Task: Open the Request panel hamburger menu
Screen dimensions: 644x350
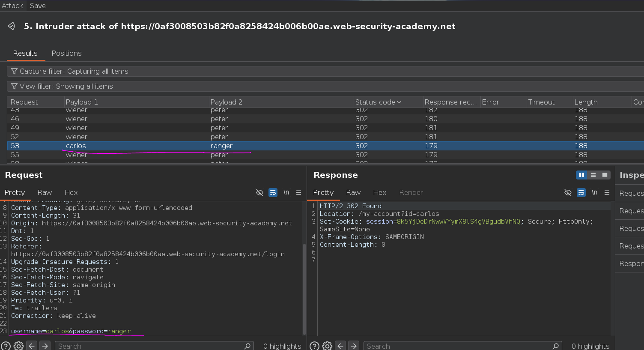Action: pyautogui.click(x=298, y=192)
